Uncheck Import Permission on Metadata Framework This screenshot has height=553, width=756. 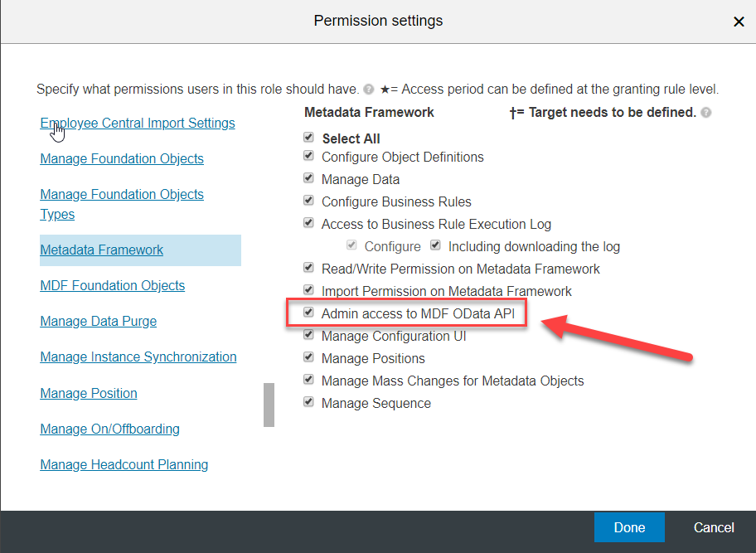(x=308, y=289)
